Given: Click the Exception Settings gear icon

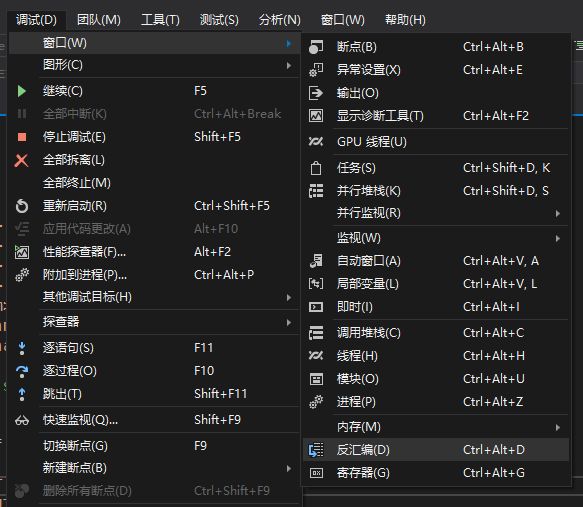Looking at the screenshot, I should [x=316, y=70].
